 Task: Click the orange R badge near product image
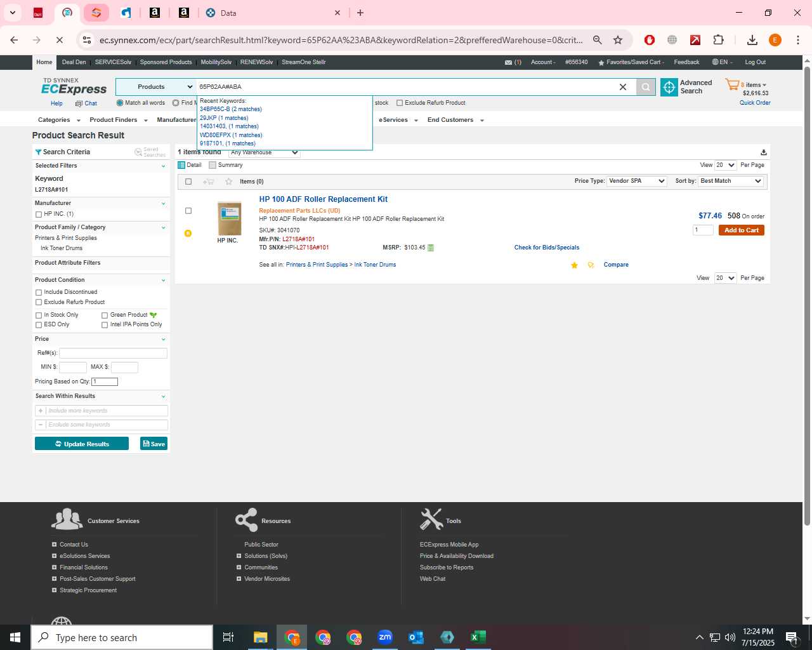coord(188,234)
